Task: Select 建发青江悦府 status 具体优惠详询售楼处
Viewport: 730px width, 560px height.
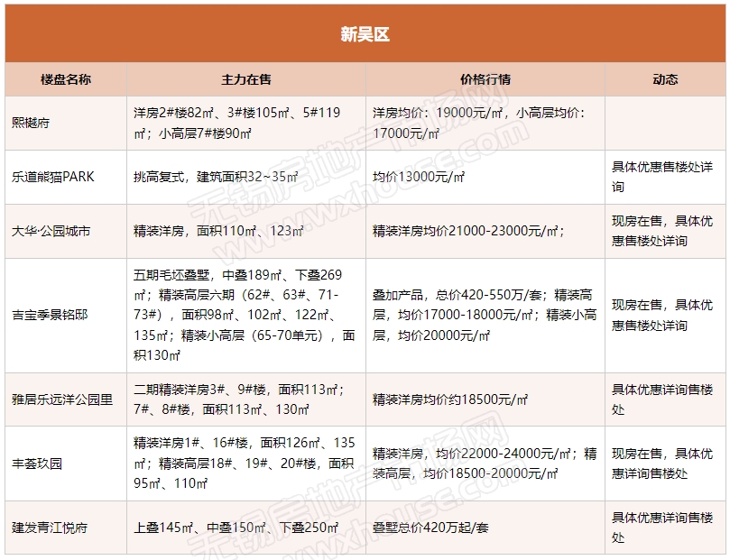Action: pyautogui.click(x=665, y=528)
